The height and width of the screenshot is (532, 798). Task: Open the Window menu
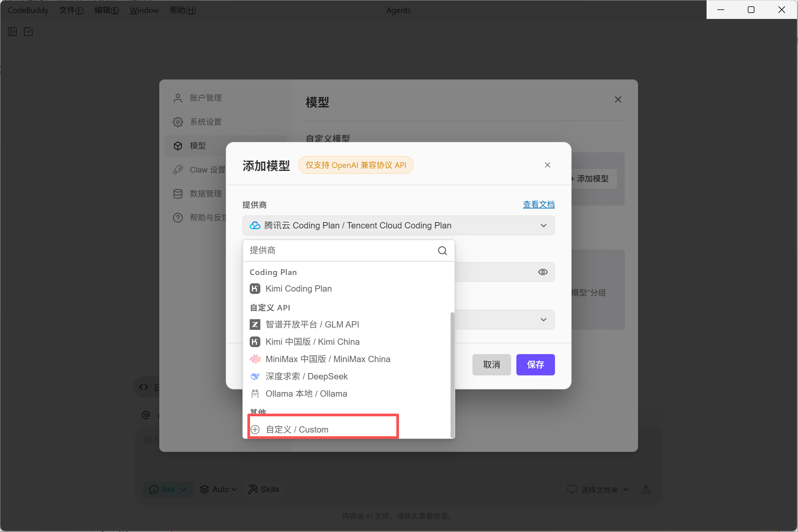tap(144, 10)
